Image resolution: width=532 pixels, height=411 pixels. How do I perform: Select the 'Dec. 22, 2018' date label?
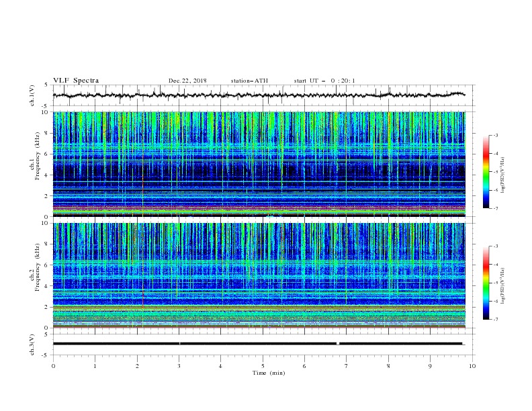click(187, 81)
